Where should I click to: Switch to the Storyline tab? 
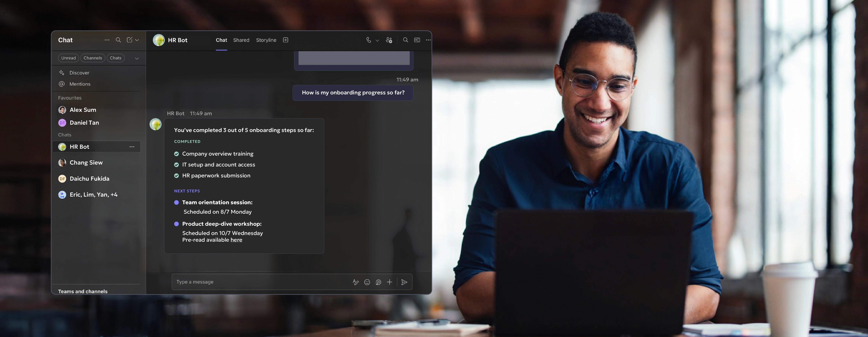266,40
